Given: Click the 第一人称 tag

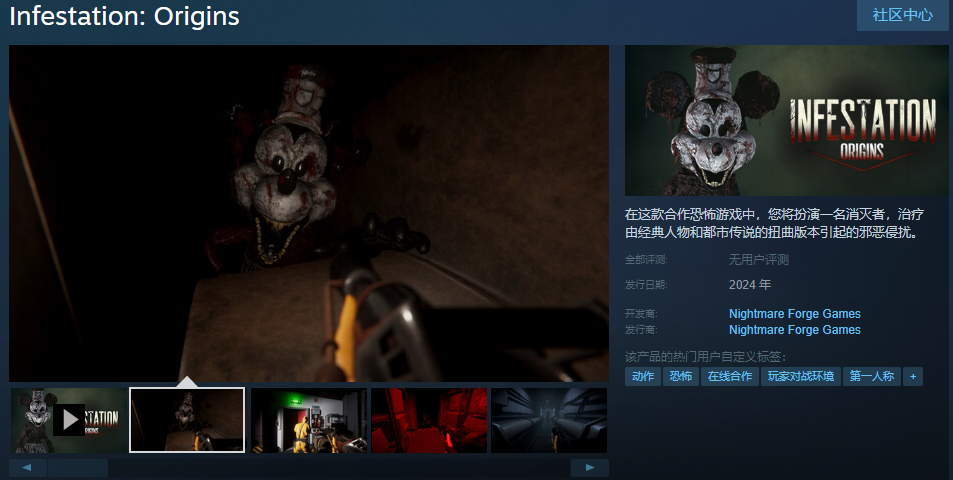Looking at the screenshot, I should (872, 376).
